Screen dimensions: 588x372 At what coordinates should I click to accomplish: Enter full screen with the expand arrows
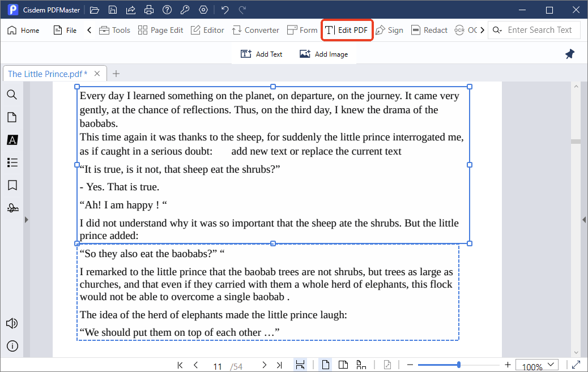click(x=576, y=365)
